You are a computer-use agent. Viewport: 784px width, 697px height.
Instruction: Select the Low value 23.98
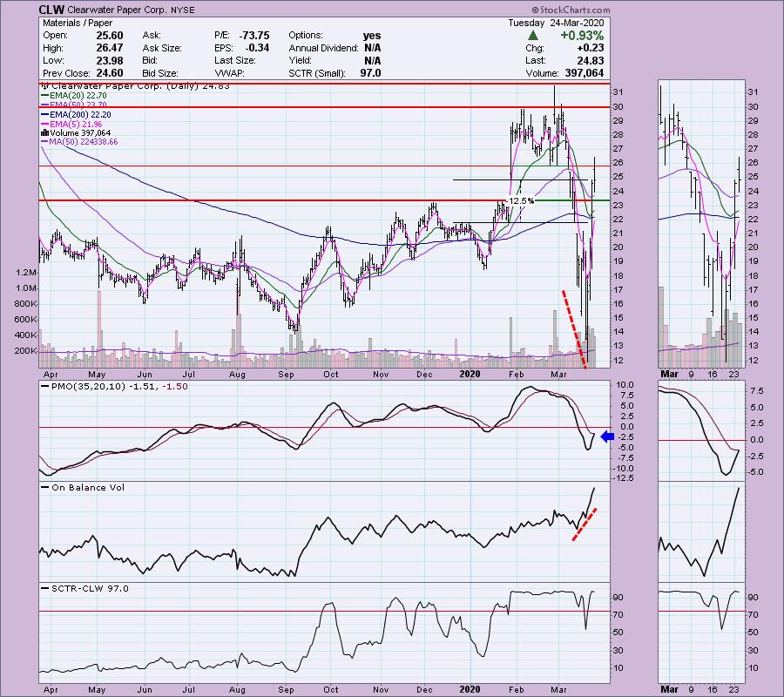point(110,60)
